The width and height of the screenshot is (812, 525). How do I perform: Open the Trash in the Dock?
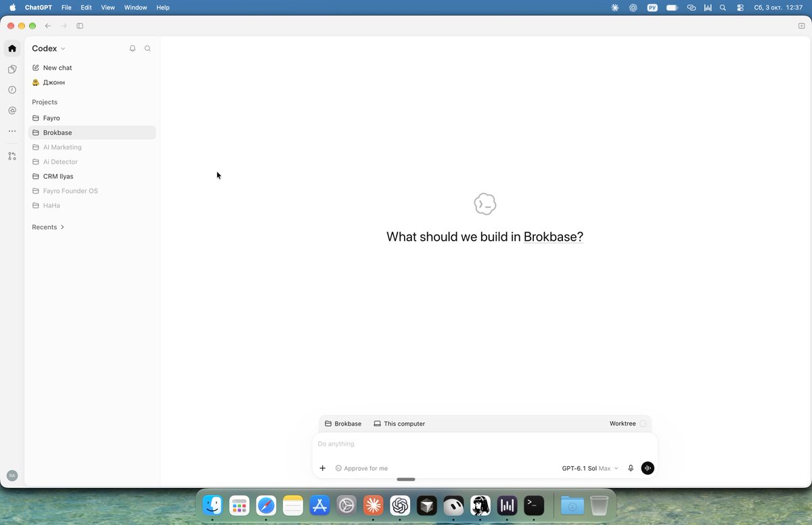[x=599, y=505]
